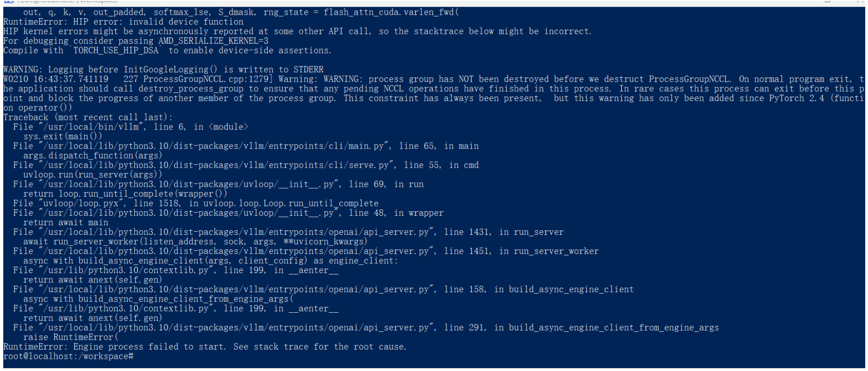Click the ProcessGroupNCCL.cpp:1279 reference
Viewport: 868px width, 371px height.
[205, 79]
